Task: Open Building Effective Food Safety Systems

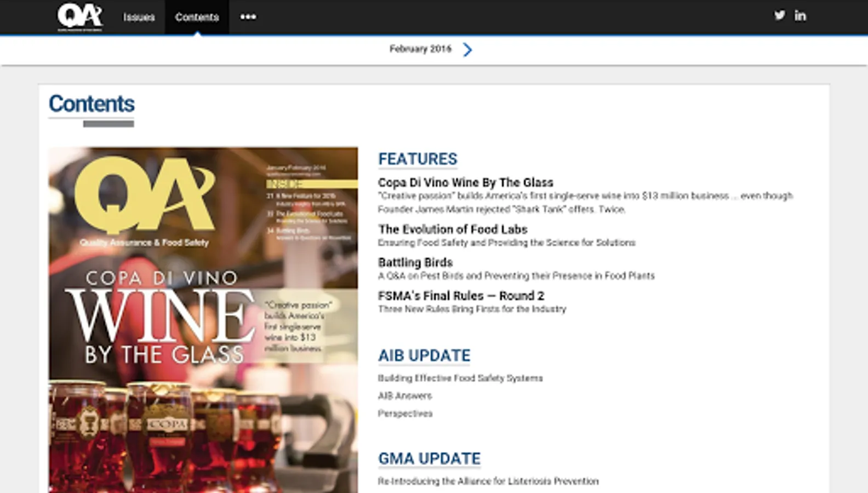Action: [460, 378]
